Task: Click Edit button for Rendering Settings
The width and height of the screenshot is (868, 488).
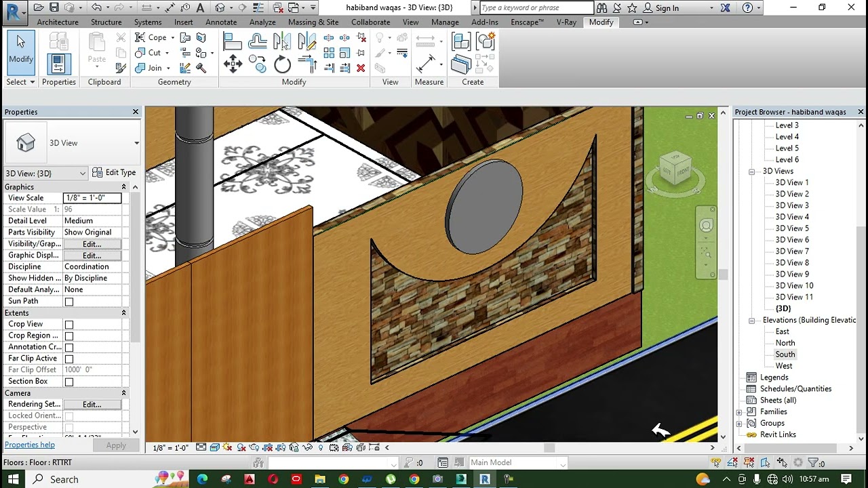Action: 92,405
